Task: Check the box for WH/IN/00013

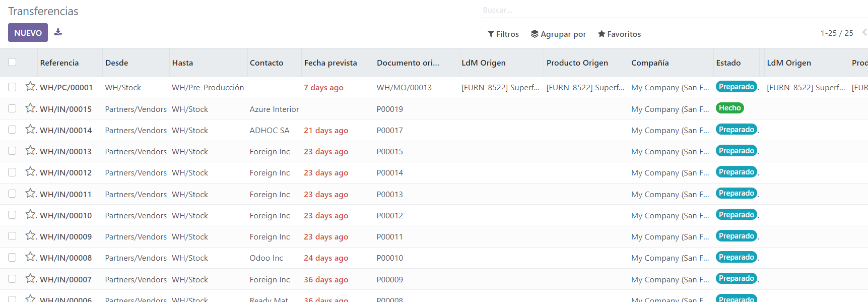Action: [x=12, y=151]
